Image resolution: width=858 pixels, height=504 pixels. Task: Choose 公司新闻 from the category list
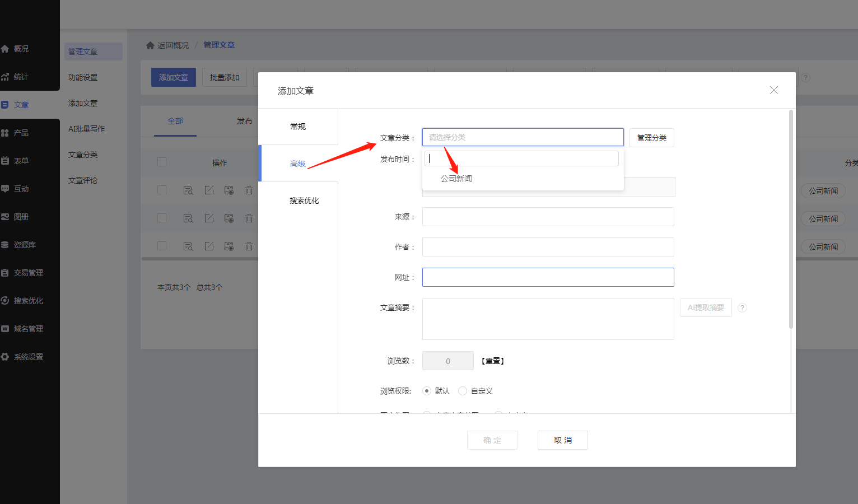456,179
